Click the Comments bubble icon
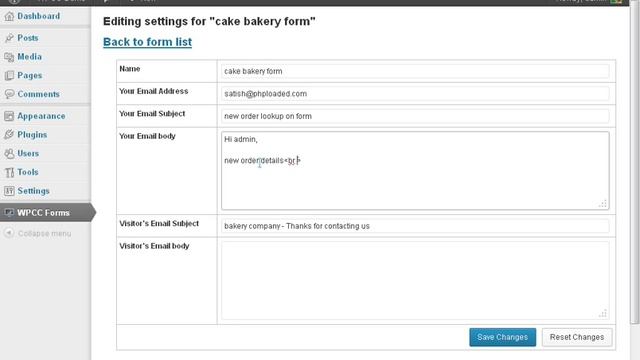Viewport: 640px width, 360px height. pyautogui.click(x=9, y=94)
